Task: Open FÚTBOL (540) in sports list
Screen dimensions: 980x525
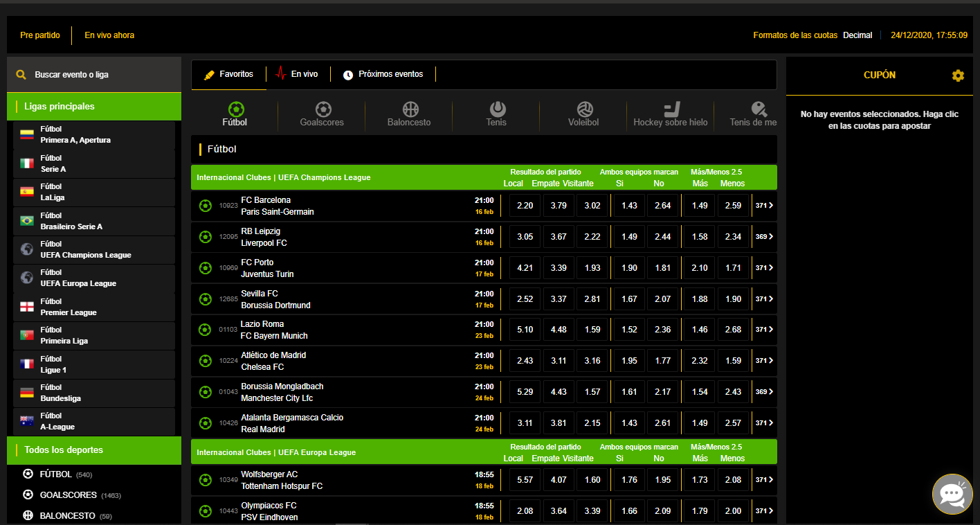Action: coord(58,474)
